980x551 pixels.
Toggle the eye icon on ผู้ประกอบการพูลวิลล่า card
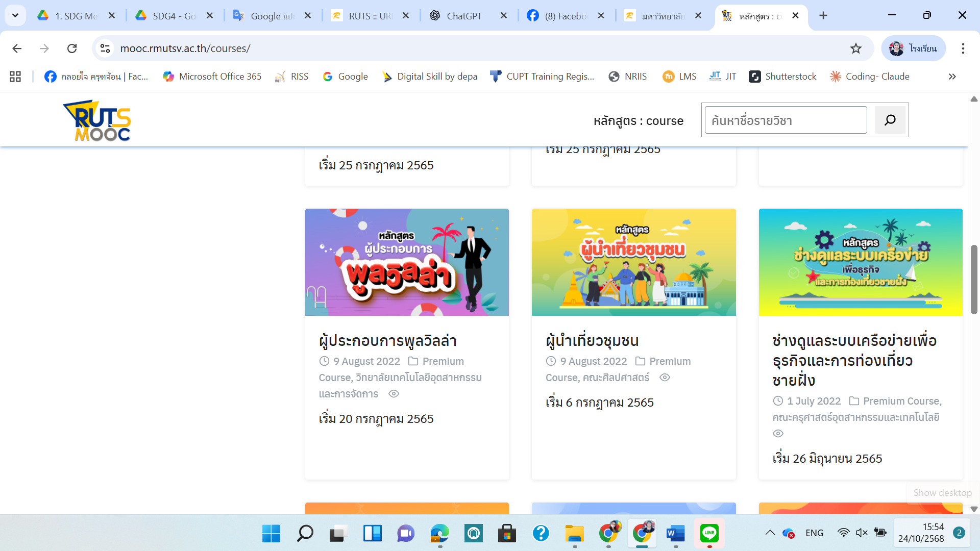click(x=394, y=394)
